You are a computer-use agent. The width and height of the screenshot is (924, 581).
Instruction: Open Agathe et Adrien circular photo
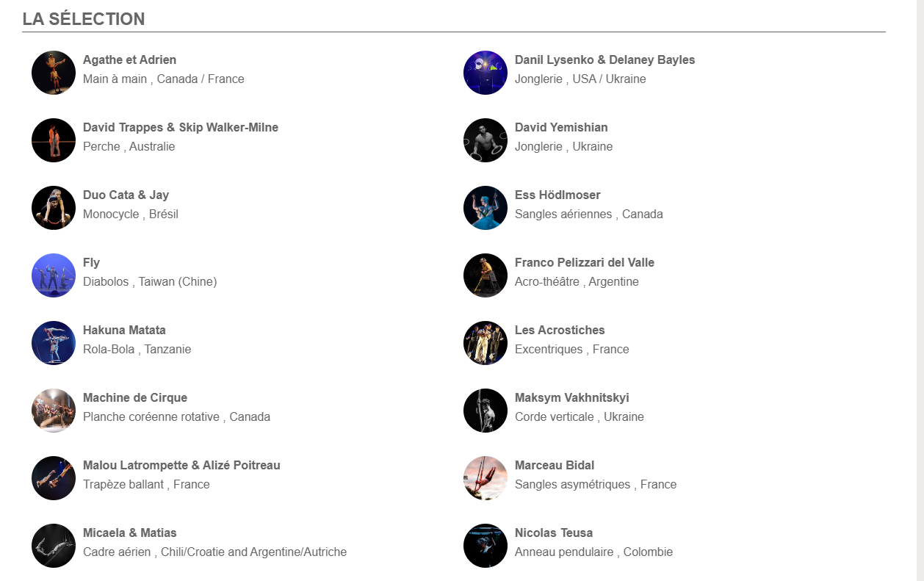54,73
